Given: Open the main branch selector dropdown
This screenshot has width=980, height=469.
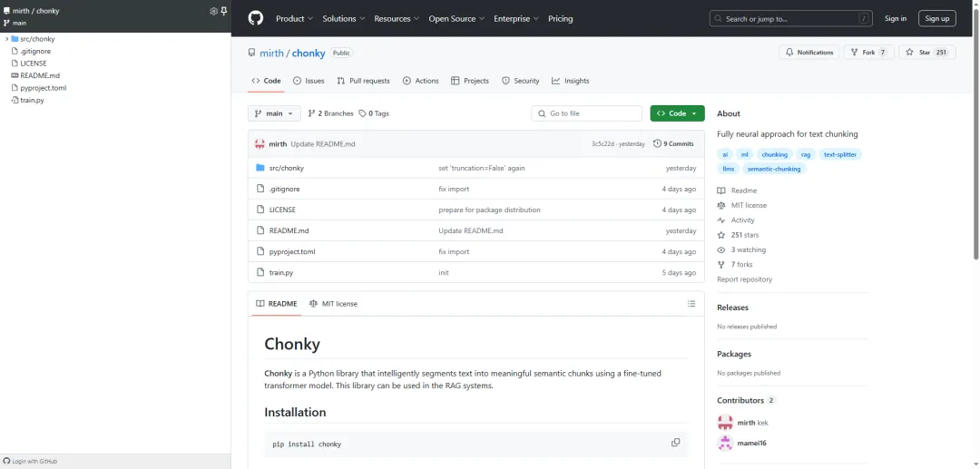Looking at the screenshot, I should tap(274, 113).
